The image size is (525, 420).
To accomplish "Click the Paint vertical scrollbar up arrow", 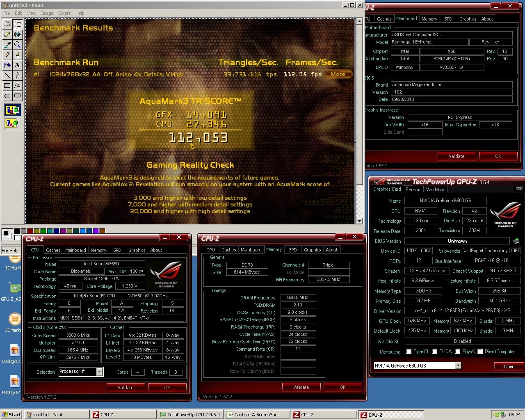I will (x=359, y=21).
